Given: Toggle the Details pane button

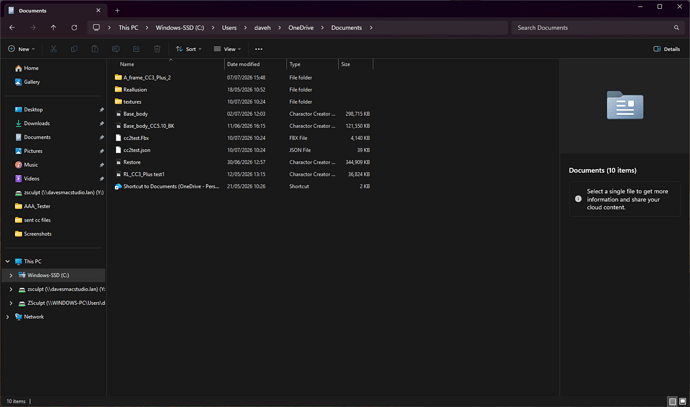Looking at the screenshot, I should pos(667,49).
